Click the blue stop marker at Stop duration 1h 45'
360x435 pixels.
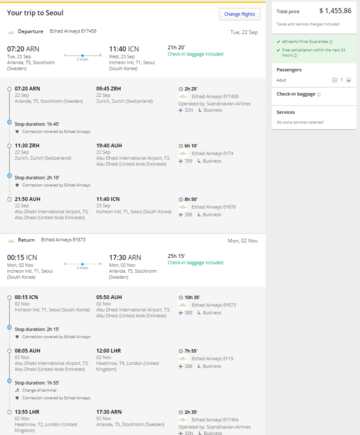pos(10,122)
